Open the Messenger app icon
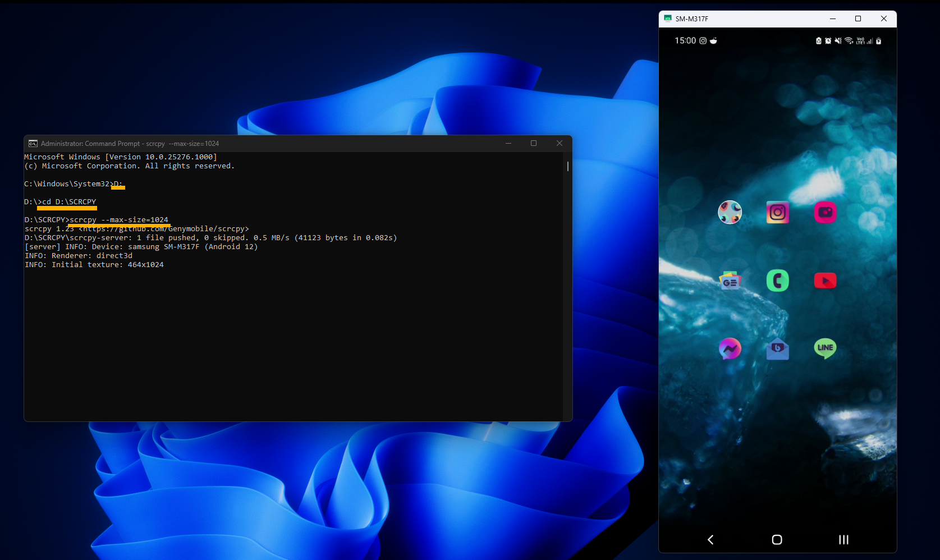 pos(730,348)
